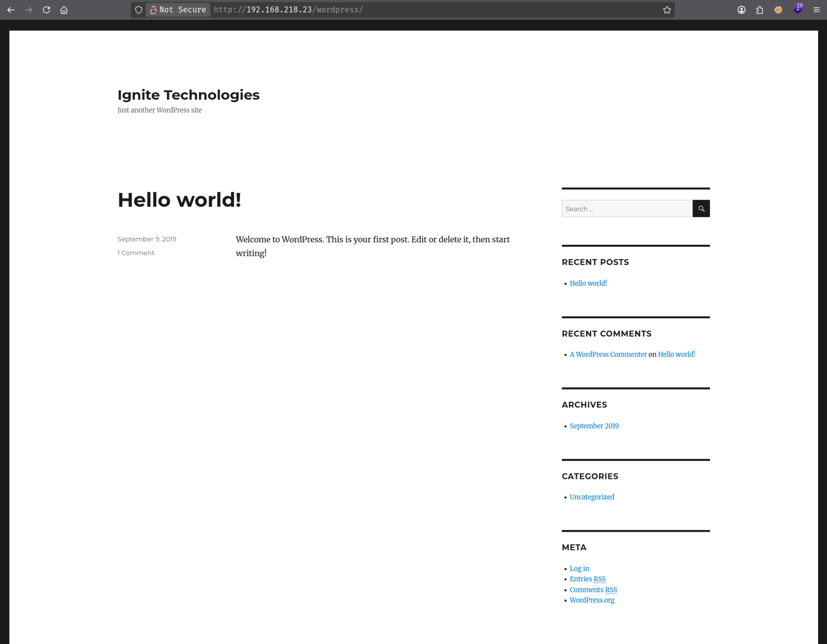Click the CATEGORIES widget heading
Viewport: 827px width, 644px height.
(x=590, y=476)
